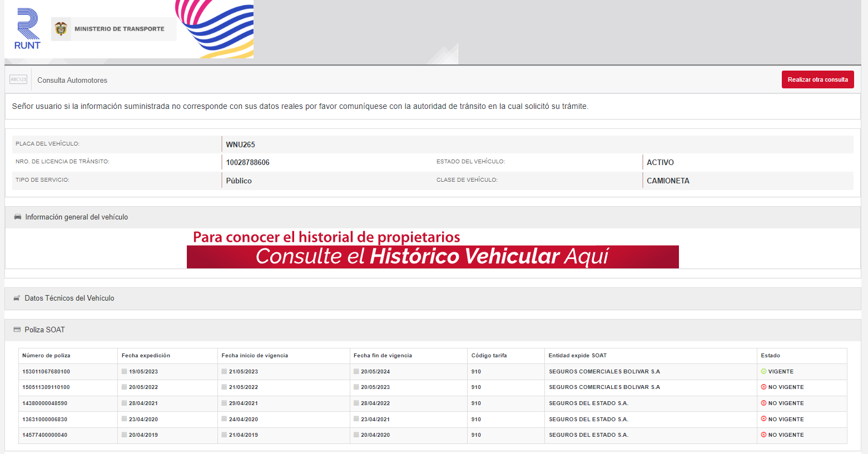Select policy number 153011067680100 cell
Screen dimensions: 868x454
(46, 372)
